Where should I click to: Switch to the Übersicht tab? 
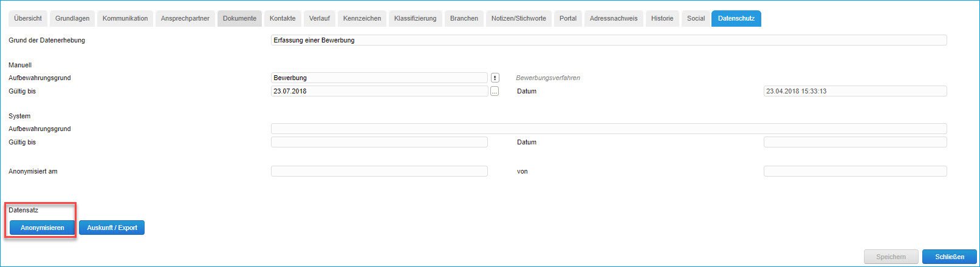(28, 18)
